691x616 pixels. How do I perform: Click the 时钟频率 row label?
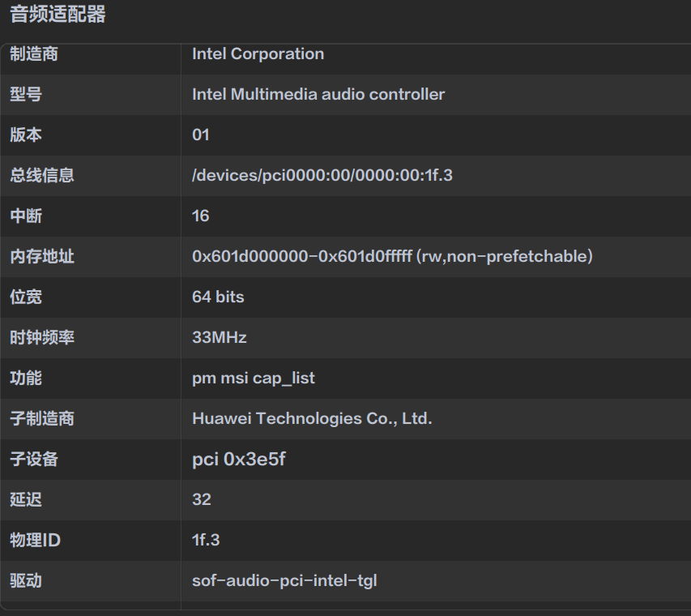click(42, 338)
